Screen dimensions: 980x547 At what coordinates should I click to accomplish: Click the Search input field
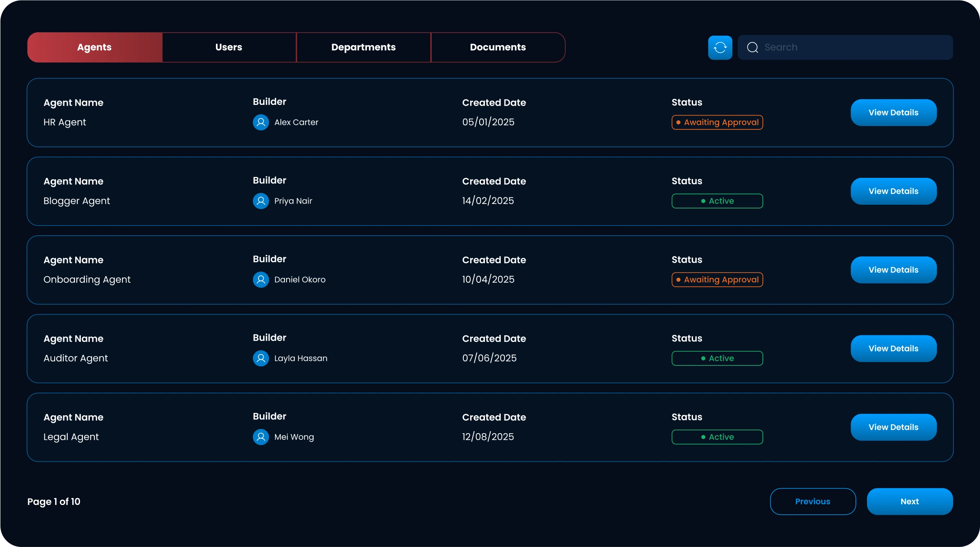pos(853,47)
